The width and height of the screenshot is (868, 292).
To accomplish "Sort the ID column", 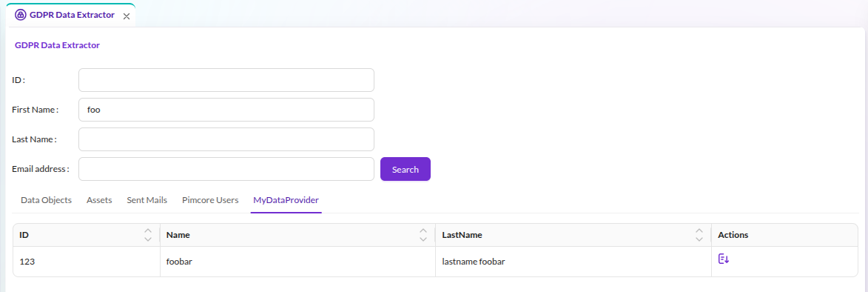I will [148, 235].
